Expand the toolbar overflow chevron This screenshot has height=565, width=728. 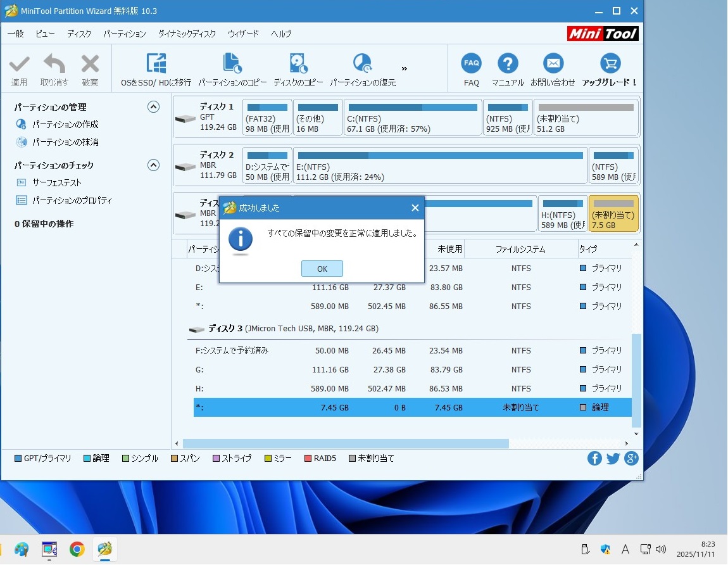(405, 68)
